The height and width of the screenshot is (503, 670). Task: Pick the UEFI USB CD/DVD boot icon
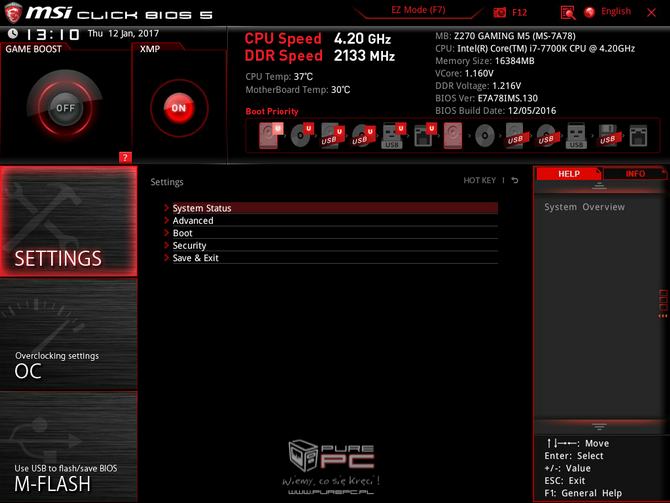(362, 135)
